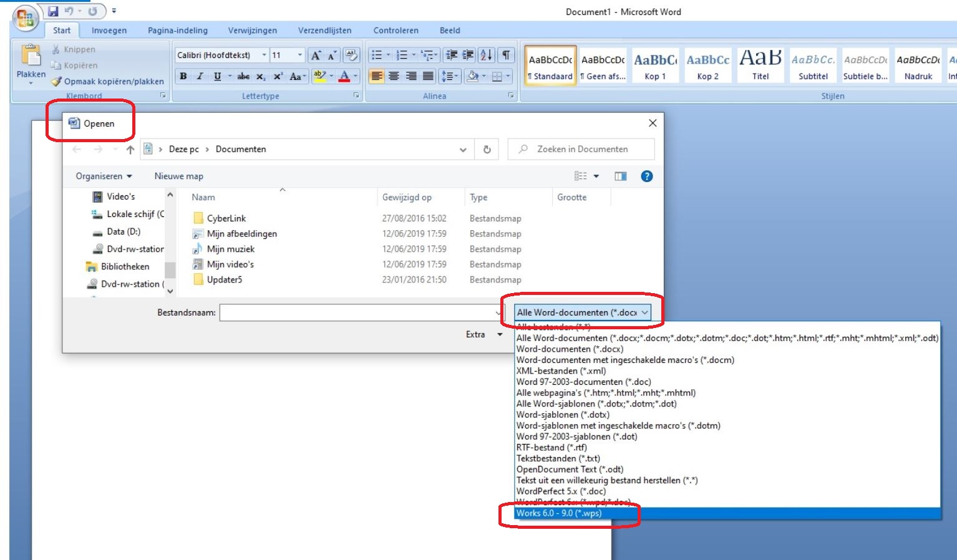The image size is (957, 560).
Task: Open the font color swatch
Action: (x=344, y=76)
